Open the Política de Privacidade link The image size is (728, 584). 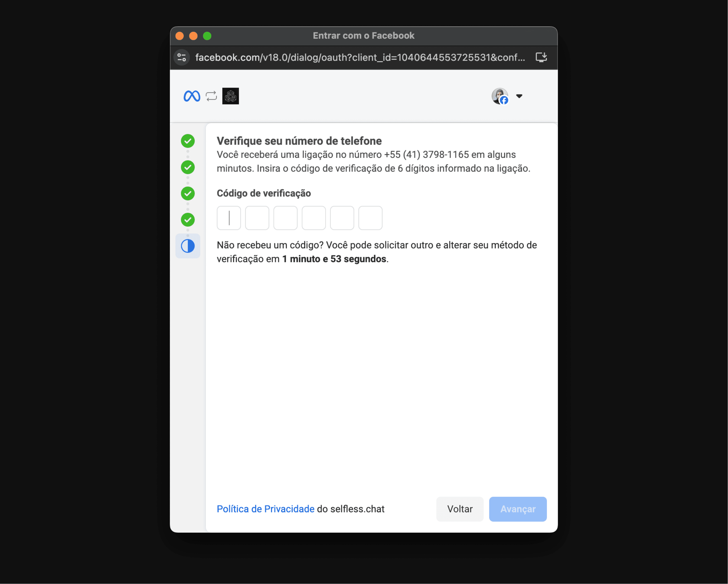tap(265, 509)
